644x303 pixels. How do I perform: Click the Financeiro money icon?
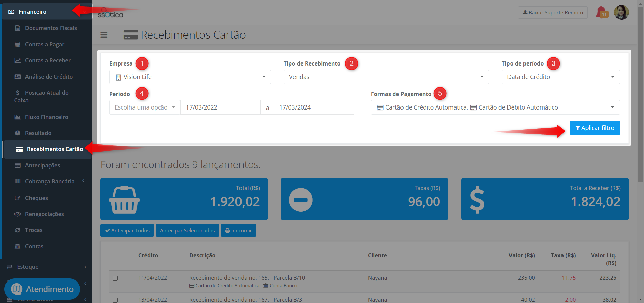(x=11, y=12)
